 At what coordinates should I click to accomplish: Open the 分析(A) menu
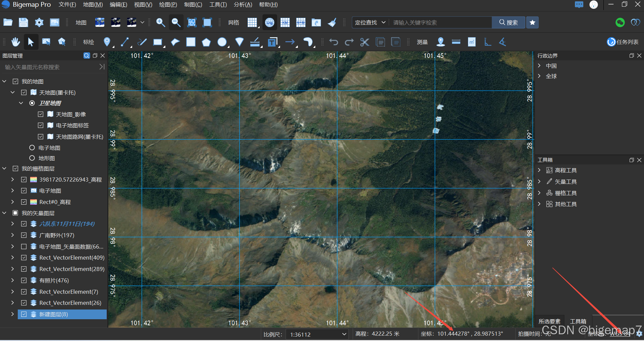point(243,5)
